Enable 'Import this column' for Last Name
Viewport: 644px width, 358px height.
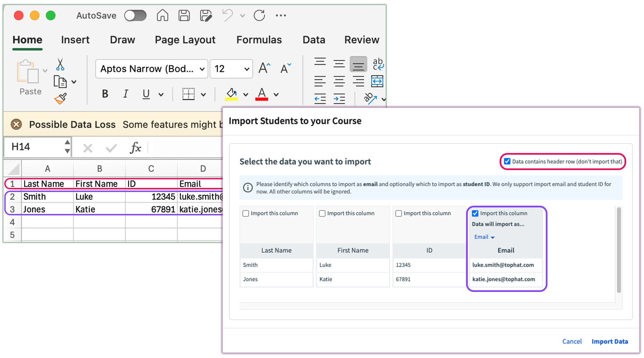coord(245,213)
